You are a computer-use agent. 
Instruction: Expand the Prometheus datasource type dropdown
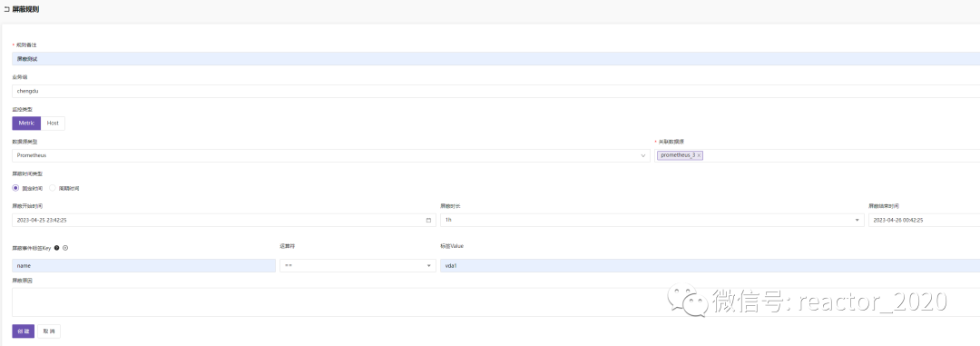(x=330, y=155)
